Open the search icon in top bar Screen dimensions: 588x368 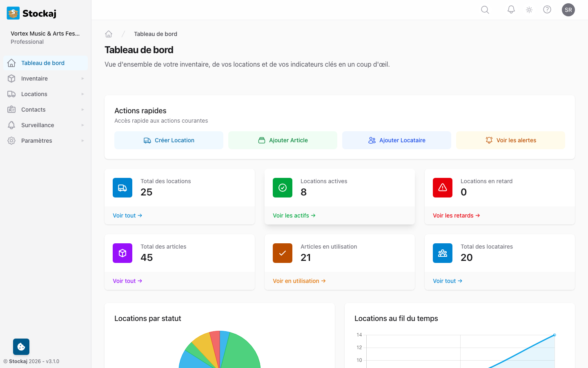point(485,9)
